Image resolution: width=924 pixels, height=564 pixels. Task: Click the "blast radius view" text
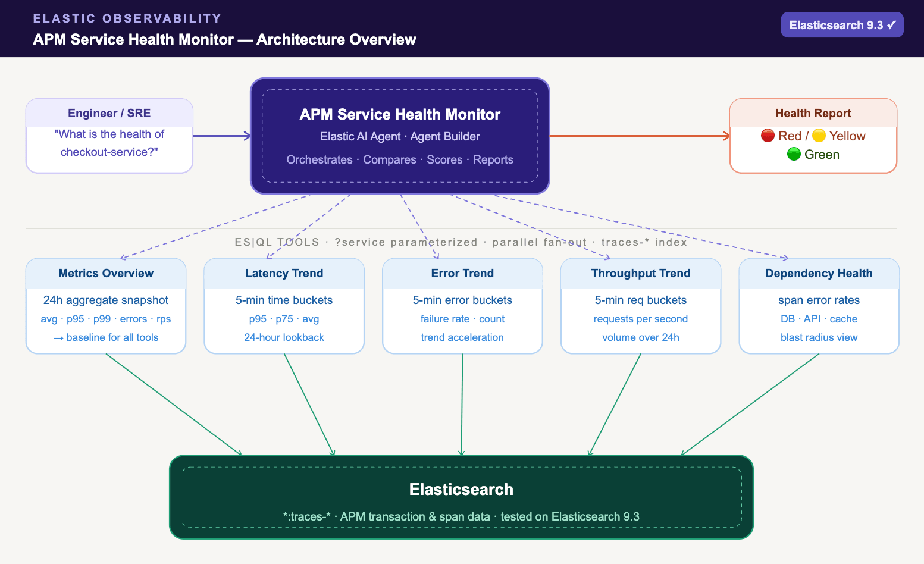[x=819, y=337]
